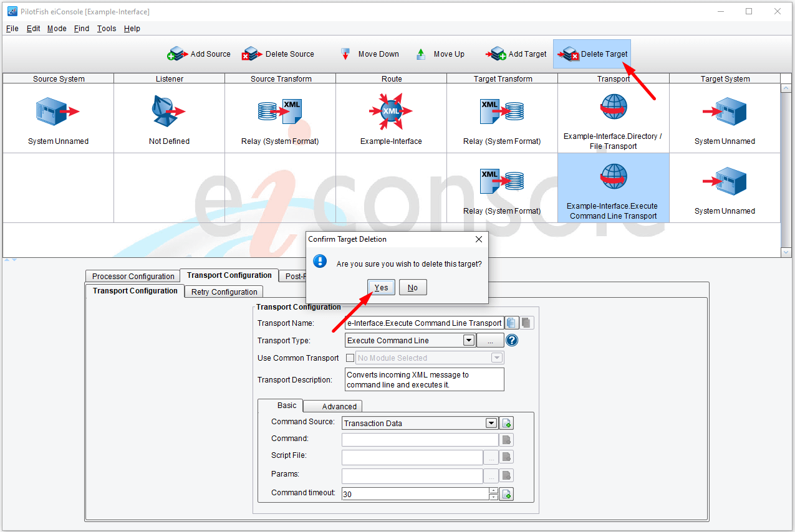Increase the Command timeout with up arrow
The image size is (795, 532).
[494, 491]
